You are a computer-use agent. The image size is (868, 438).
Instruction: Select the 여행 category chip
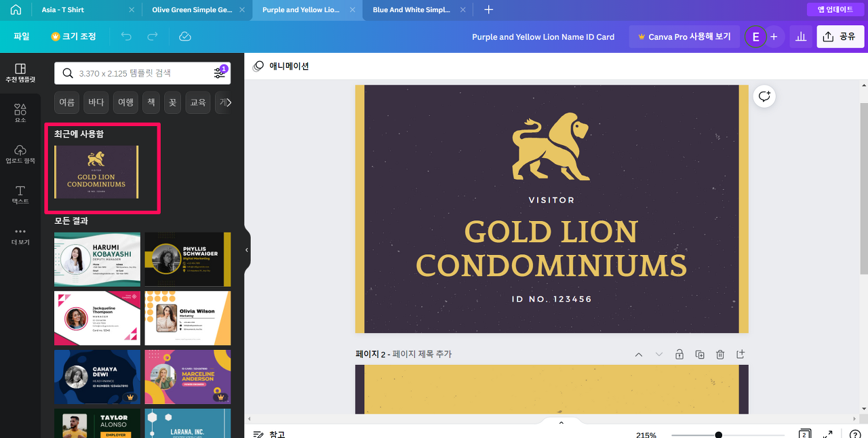[x=126, y=102]
